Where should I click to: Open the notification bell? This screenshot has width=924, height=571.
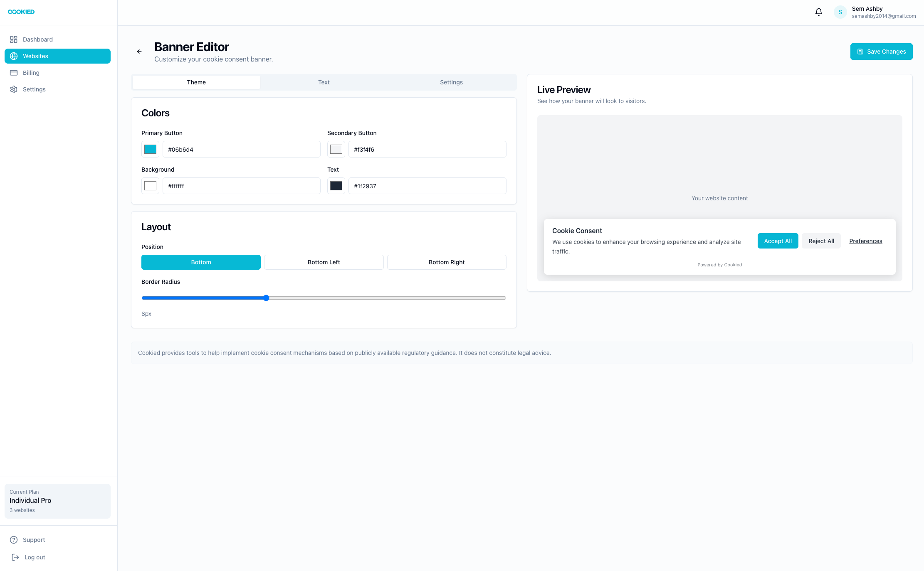[x=818, y=12]
